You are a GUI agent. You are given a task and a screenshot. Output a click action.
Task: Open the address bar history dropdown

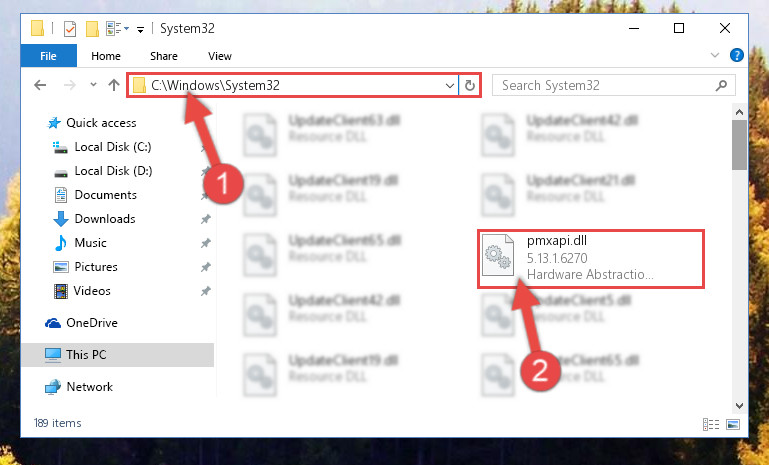[449, 86]
